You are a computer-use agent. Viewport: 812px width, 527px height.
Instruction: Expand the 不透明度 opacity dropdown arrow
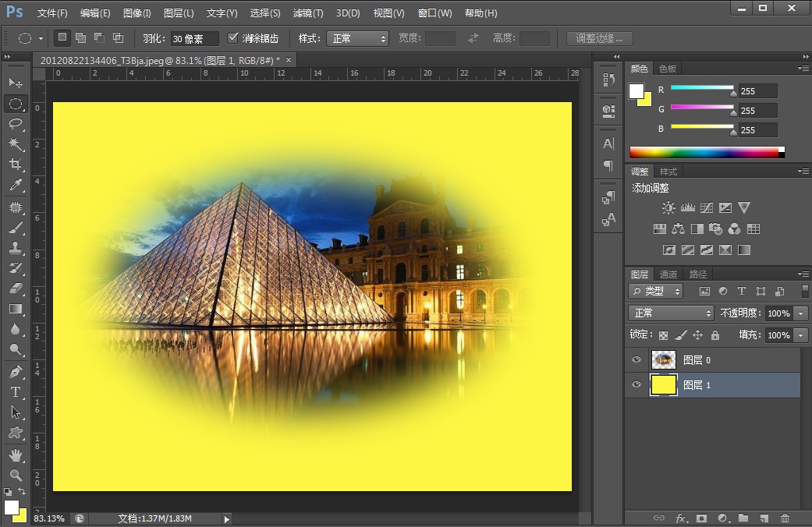tap(801, 313)
